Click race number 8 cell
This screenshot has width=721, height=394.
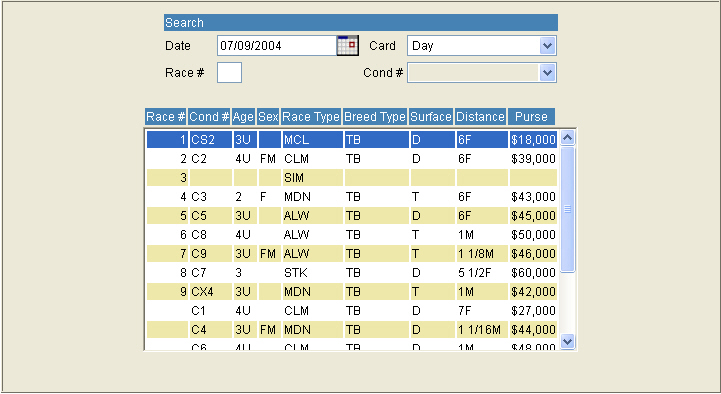167,273
